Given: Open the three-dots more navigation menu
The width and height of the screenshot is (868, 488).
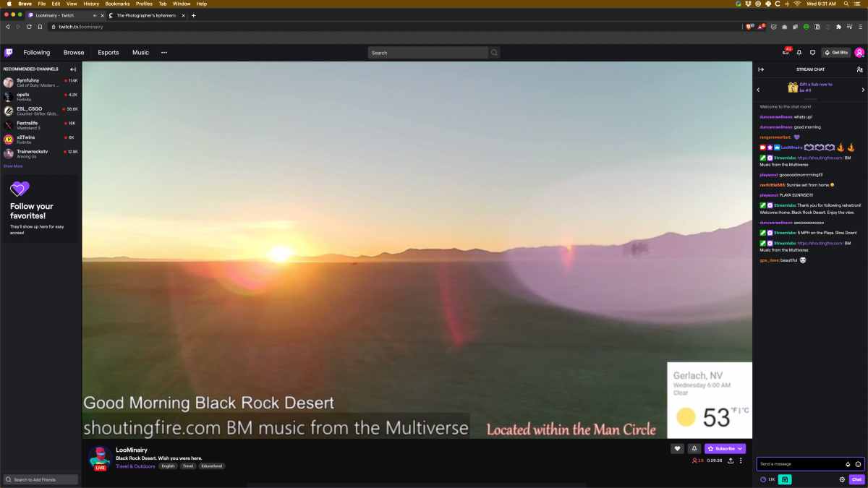Looking at the screenshot, I should 164,52.
